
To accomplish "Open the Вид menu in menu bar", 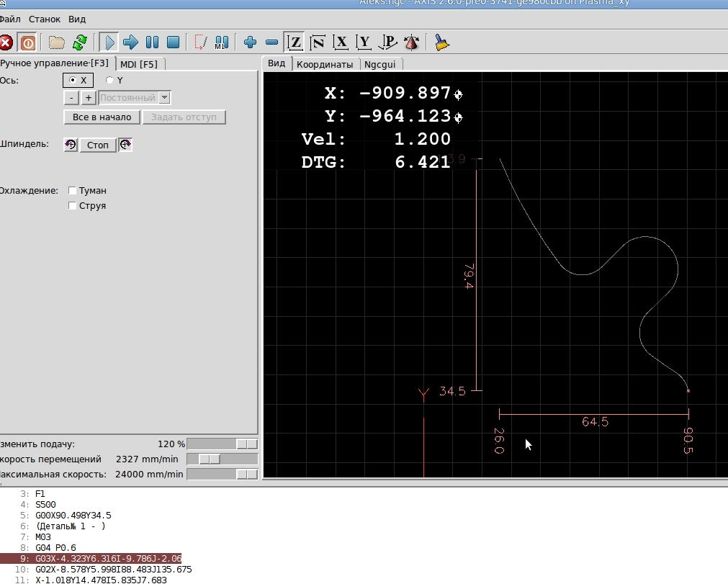I will point(77,19).
